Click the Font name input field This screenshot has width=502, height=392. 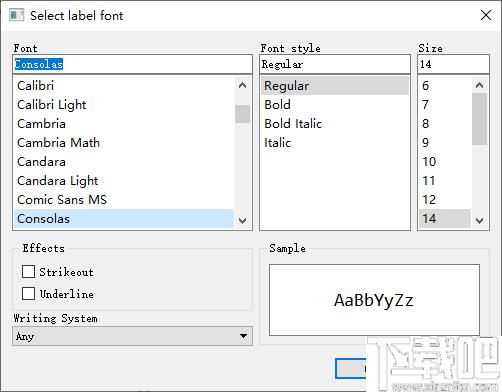tap(132, 64)
